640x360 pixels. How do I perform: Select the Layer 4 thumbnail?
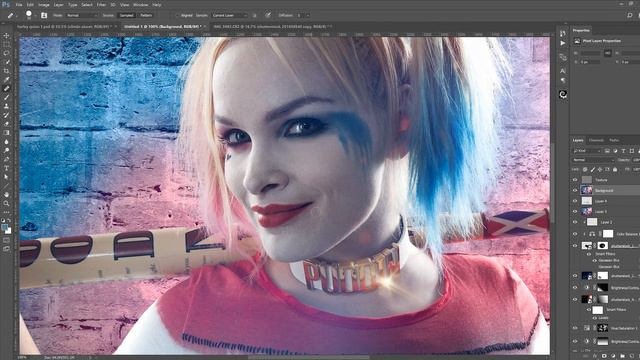[x=587, y=201]
